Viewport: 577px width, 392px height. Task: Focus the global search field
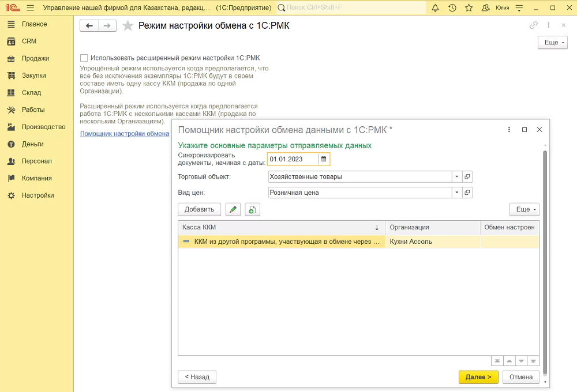pyautogui.click(x=351, y=7)
